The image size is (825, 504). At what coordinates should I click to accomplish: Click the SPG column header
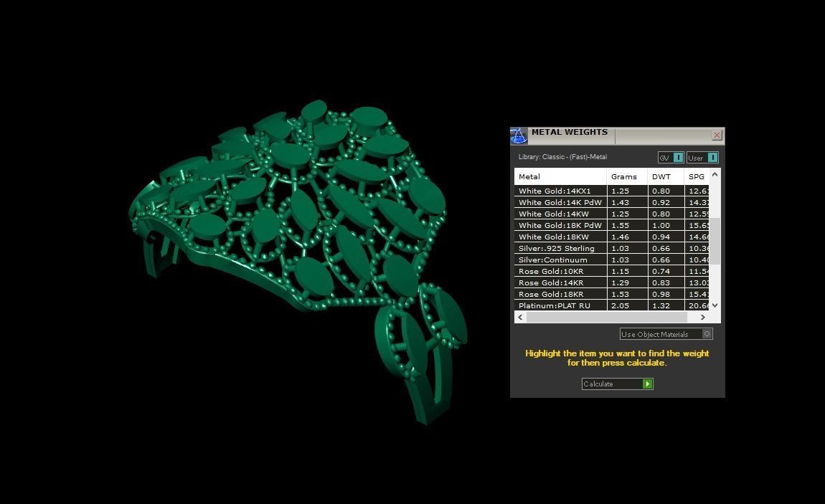(x=697, y=176)
